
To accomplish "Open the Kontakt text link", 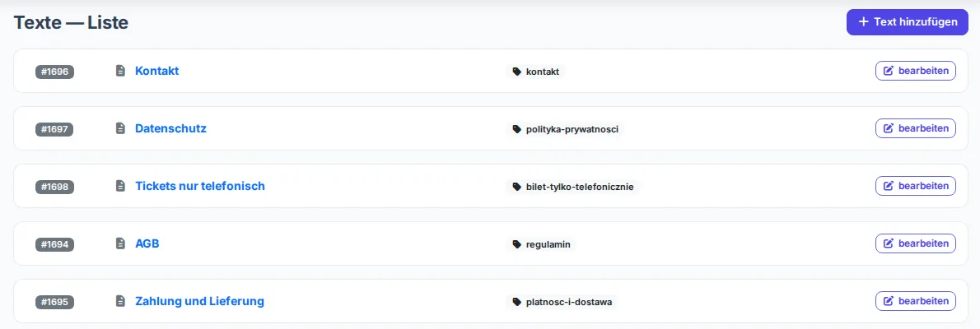I will pyautogui.click(x=156, y=72).
